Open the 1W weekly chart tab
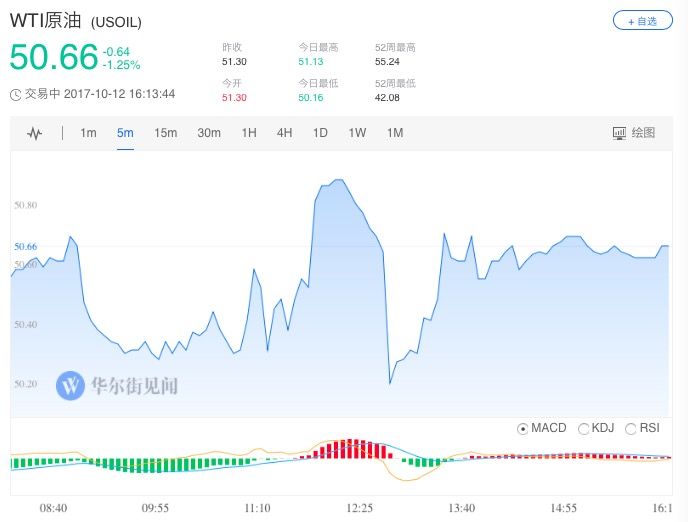Screen dimensions: 688x522 point(357,133)
